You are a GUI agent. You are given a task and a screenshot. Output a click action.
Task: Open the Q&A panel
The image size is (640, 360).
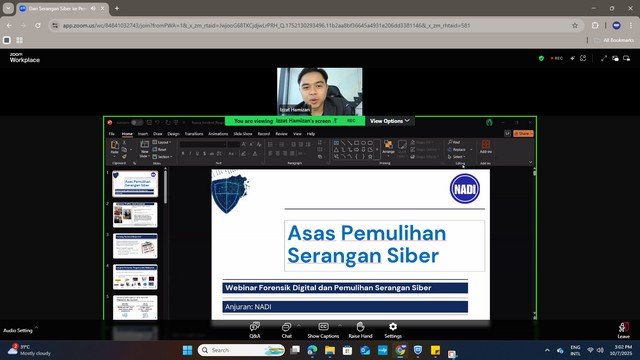255,330
